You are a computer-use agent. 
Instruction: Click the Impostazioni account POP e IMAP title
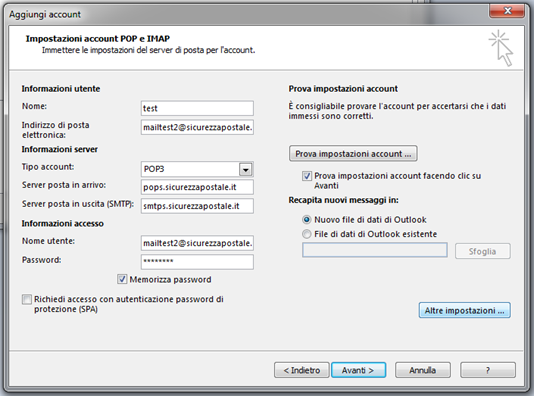tap(98, 39)
